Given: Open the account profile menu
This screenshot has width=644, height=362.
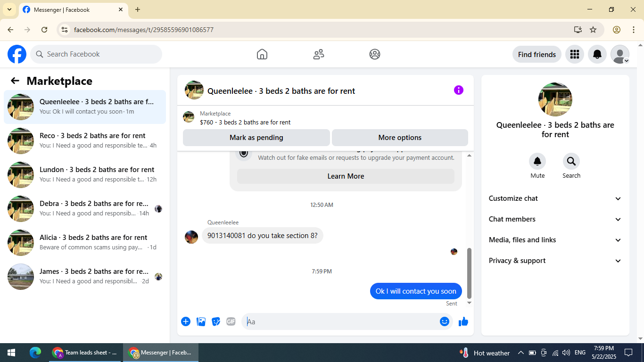Looking at the screenshot, I should (x=620, y=54).
